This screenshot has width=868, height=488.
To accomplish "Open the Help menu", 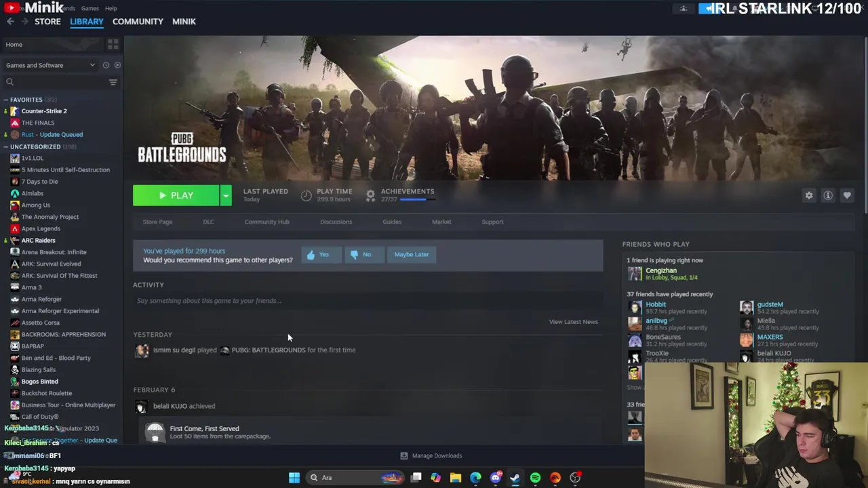I will tap(111, 8).
